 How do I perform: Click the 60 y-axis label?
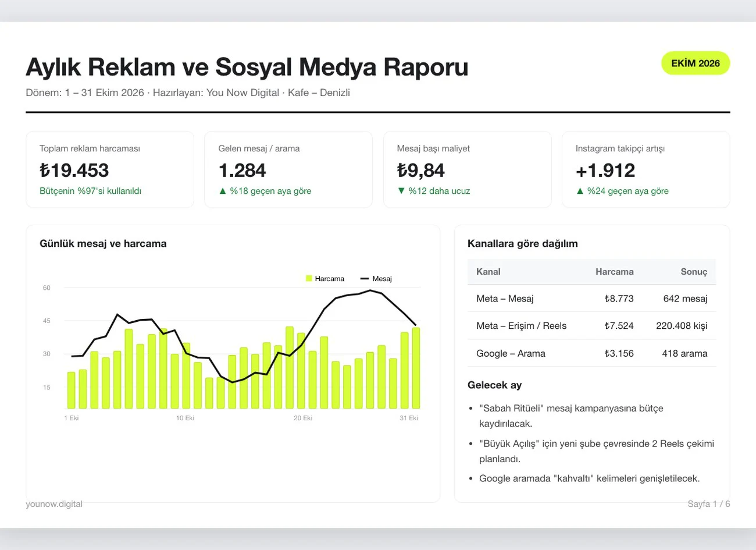(47, 288)
